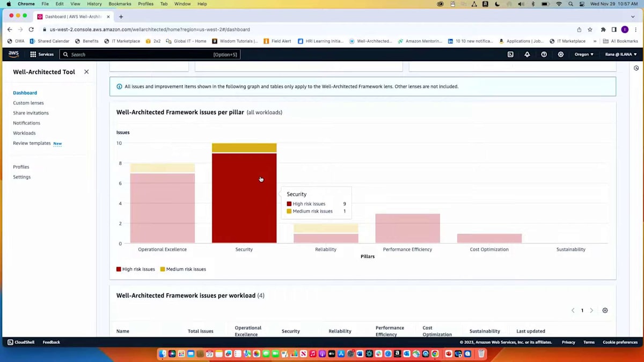This screenshot has height=362, width=644.
Task: Click the Security high risk bar
Action: point(244,198)
